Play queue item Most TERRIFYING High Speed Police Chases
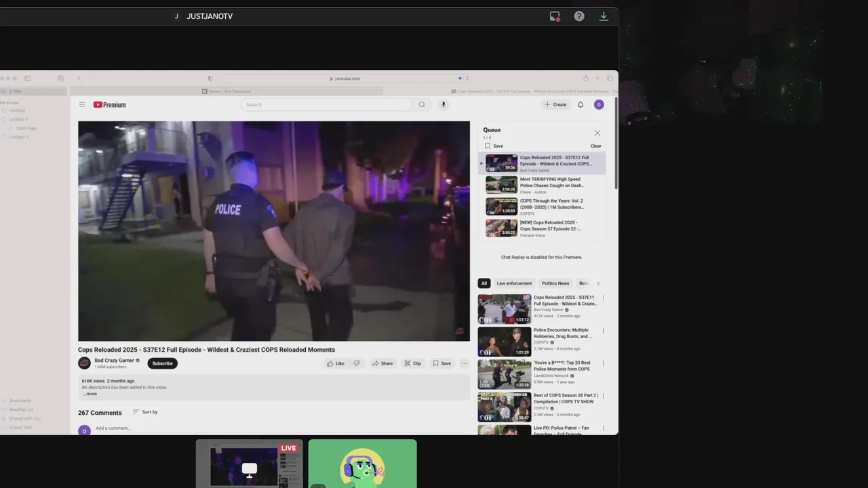Viewport: 868px width, 488px height. pyautogui.click(x=542, y=185)
